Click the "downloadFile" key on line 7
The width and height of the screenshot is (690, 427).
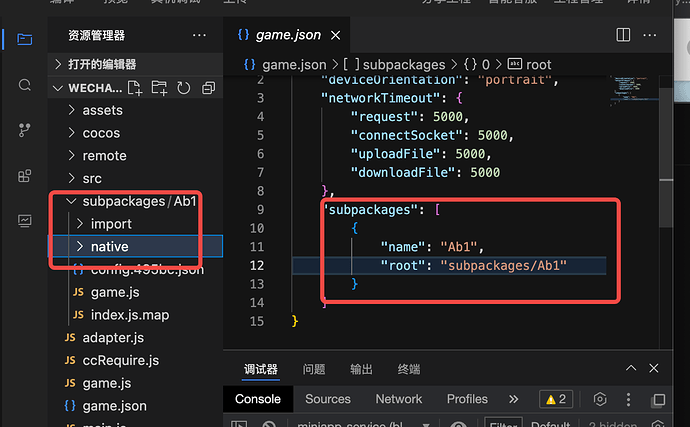403,172
